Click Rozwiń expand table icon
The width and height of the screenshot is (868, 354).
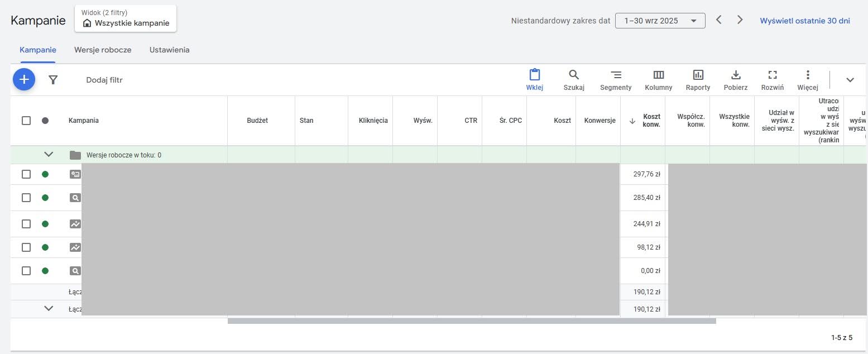click(x=773, y=75)
